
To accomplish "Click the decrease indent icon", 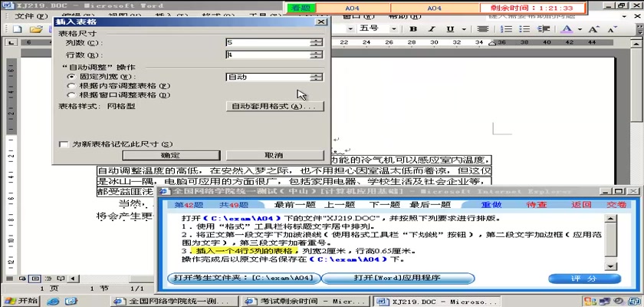I will click(x=544, y=29).
